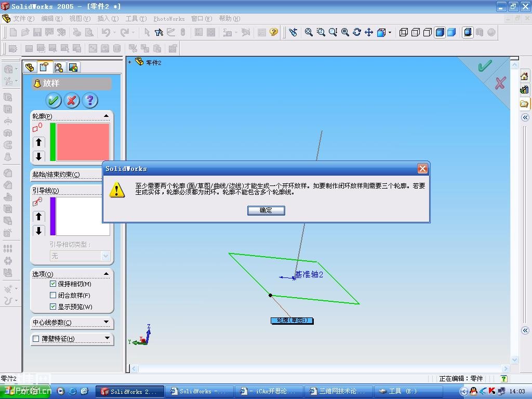Viewport: 532px width, 399px height.
Task: Select the Rotate View tool
Action: (357, 32)
